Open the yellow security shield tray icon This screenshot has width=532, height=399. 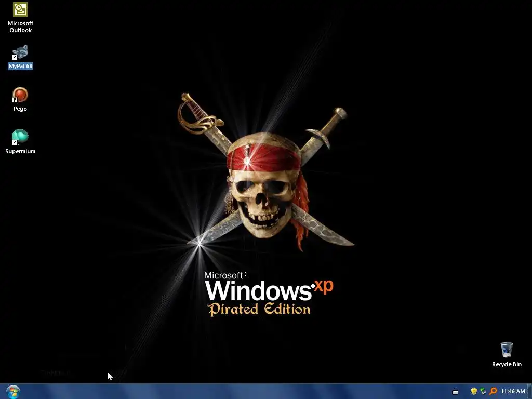[474, 391]
